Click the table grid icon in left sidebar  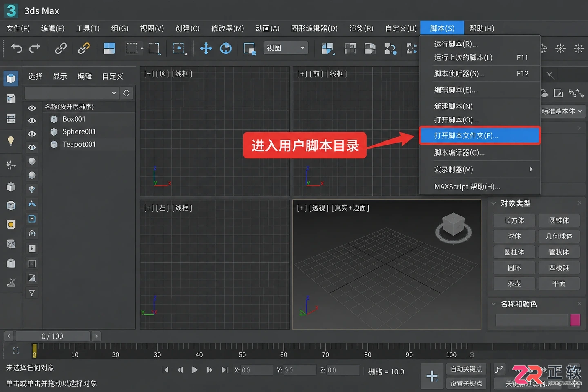(x=11, y=119)
